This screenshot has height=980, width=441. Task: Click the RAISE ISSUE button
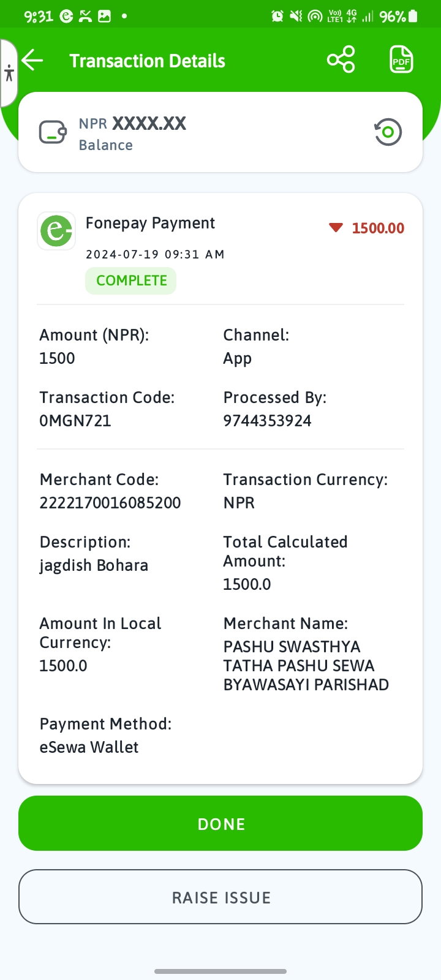coord(221,897)
